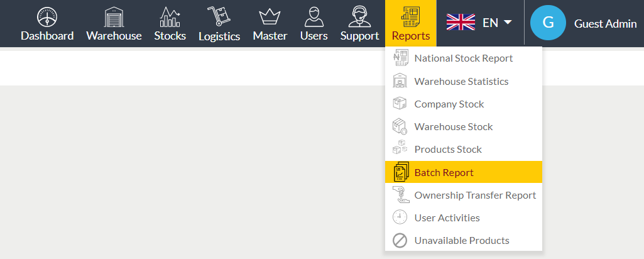Select the Warehouse Stock entry

click(x=464, y=126)
